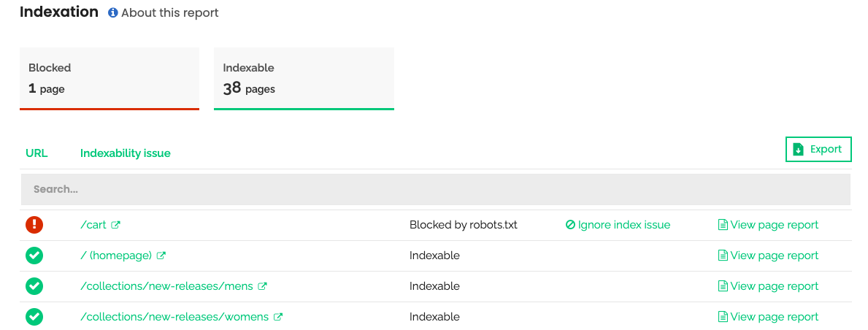Open external link icon beside /collections/new-releases/womens
This screenshot has height=330, width=868.
click(278, 318)
